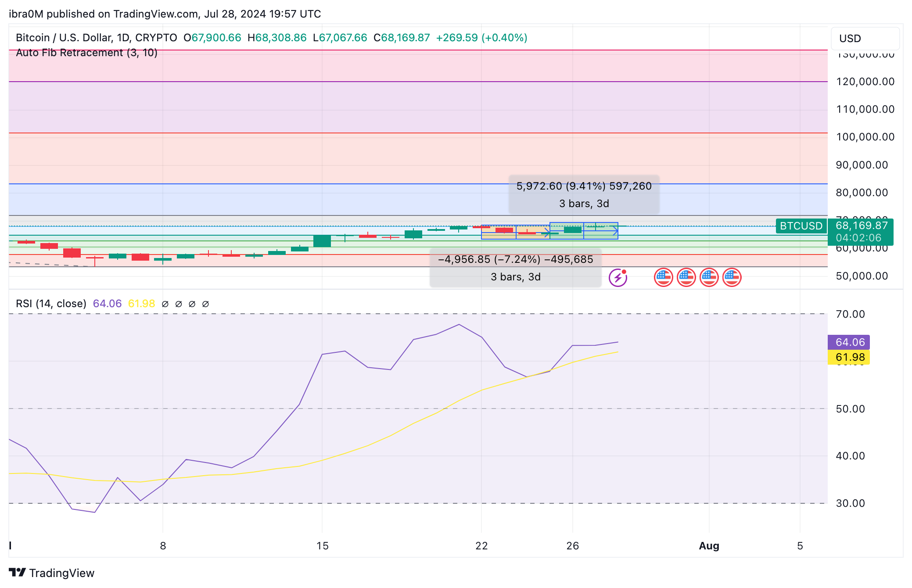Click the high value H68,308.86 in header
Image resolution: width=912 pixels, height=588 pixels.
pyautogui.click(x=277, y=38)
